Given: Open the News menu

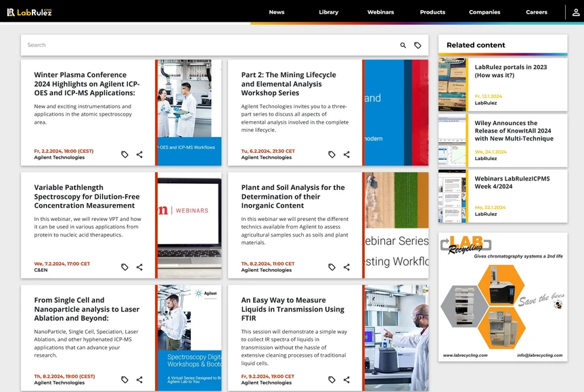Looking at the screenshot, I should coord(277,12).
